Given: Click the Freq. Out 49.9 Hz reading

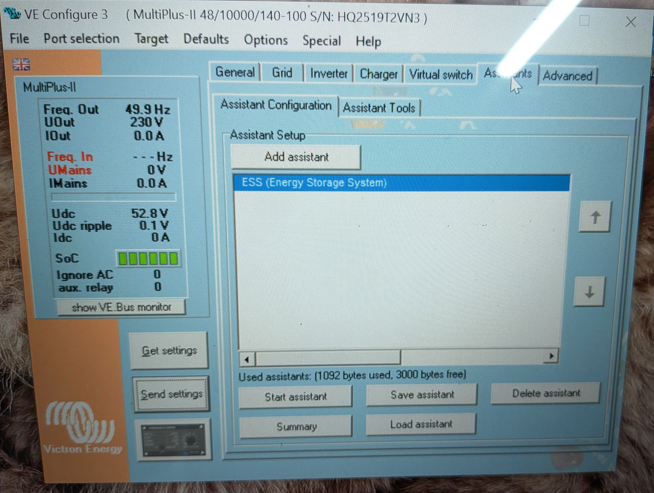Looking at the screenshot, I should click(x=107, y=110).
